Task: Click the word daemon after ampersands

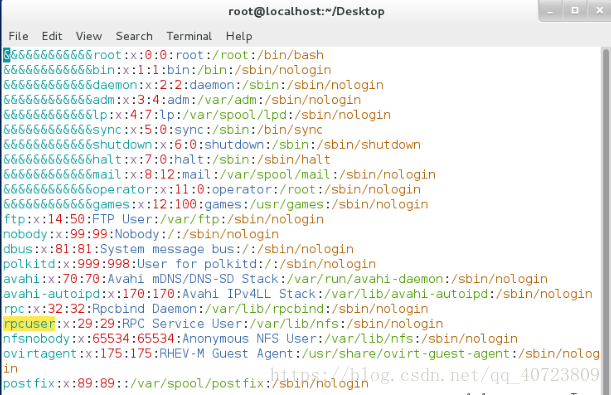Action: click(x=115, y=85)
